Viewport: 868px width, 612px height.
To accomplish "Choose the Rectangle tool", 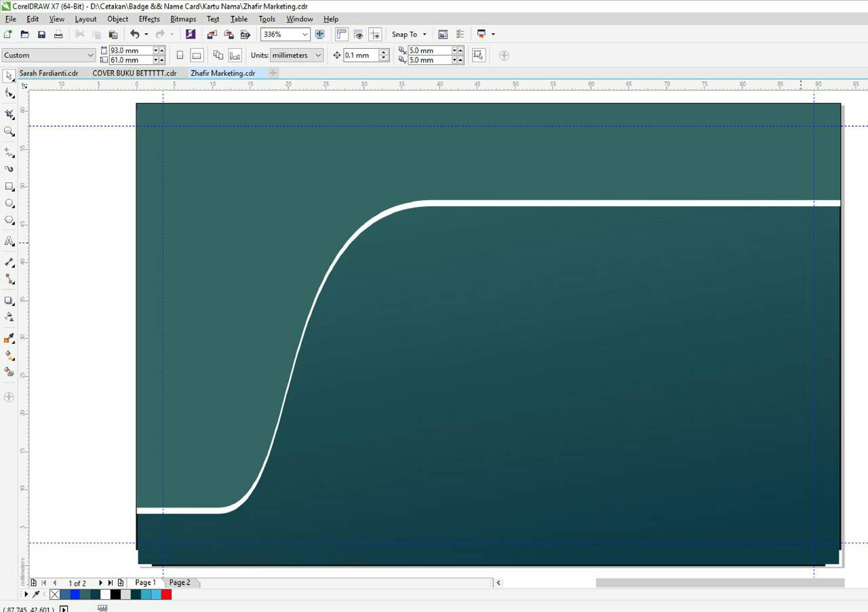I will click(x=9, y=187).
